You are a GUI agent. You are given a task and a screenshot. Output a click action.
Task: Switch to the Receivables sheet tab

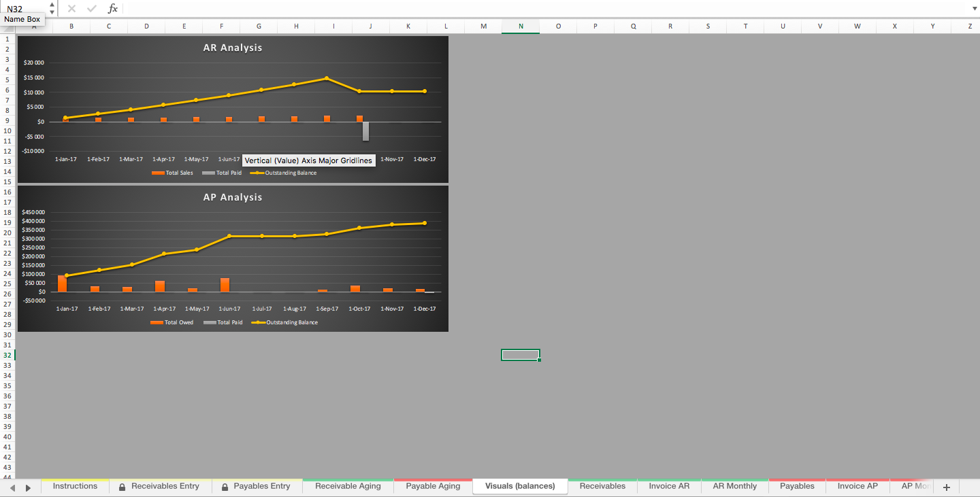(602, 486)
